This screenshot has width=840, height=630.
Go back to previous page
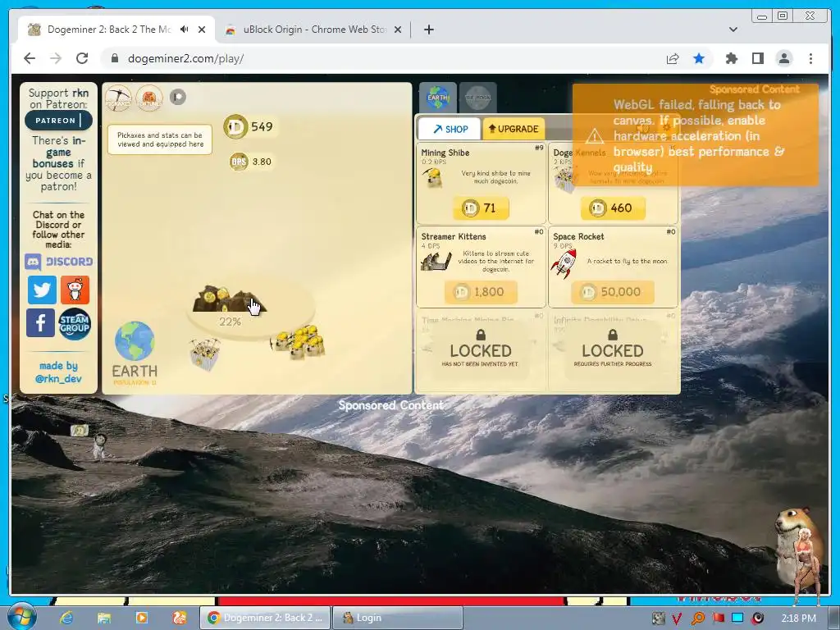[30, 58]
